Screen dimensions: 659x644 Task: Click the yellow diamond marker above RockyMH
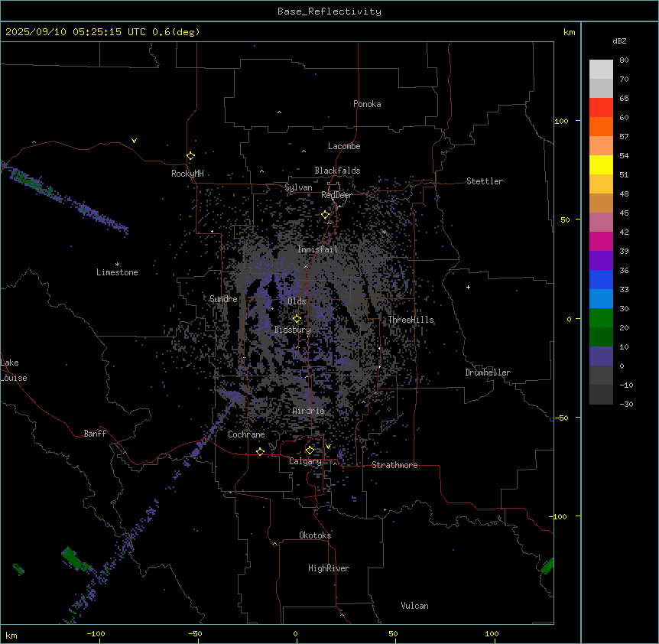[191, 156]
